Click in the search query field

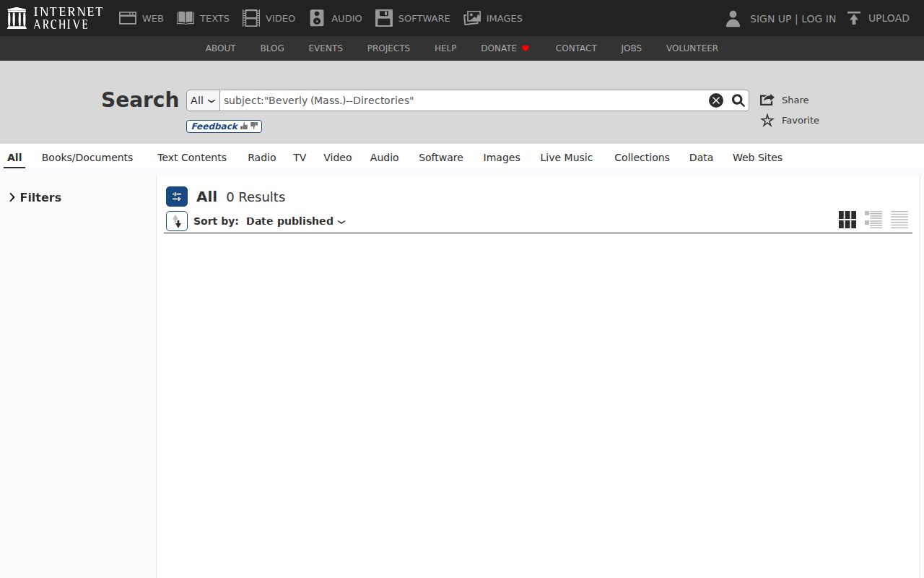coord(462,100)
